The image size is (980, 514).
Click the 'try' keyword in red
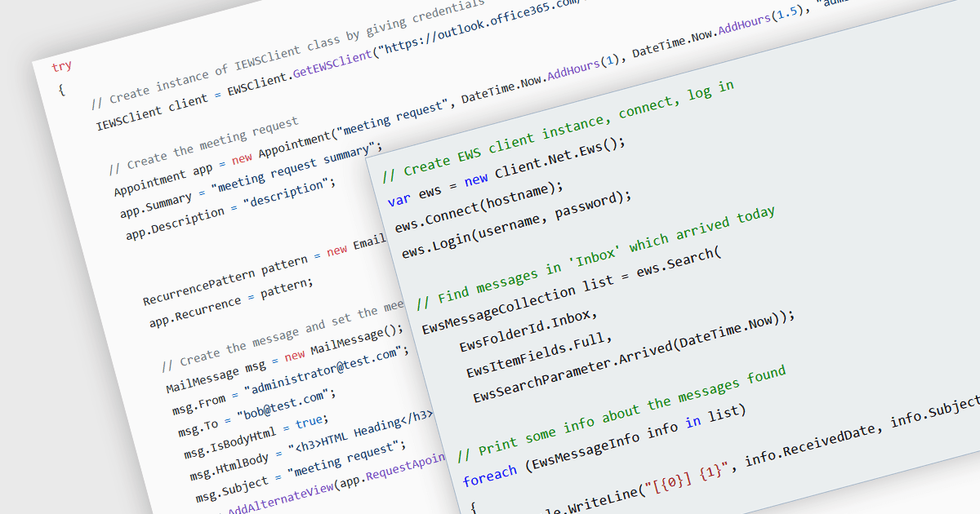click(x=61, y=67)
